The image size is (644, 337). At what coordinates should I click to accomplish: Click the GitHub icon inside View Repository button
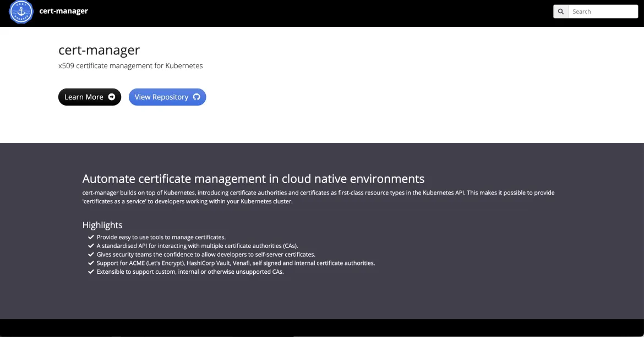tap(197, 97)
